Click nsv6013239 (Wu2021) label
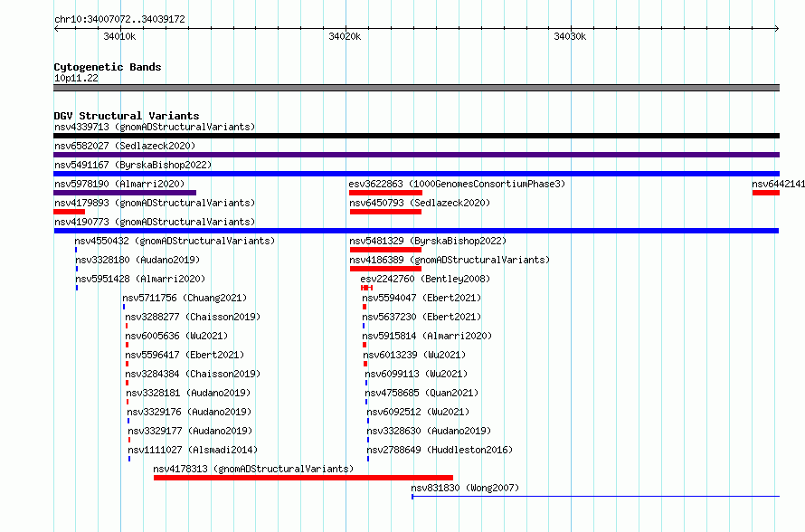Viewport: 805px width, 532px height. 414,355
